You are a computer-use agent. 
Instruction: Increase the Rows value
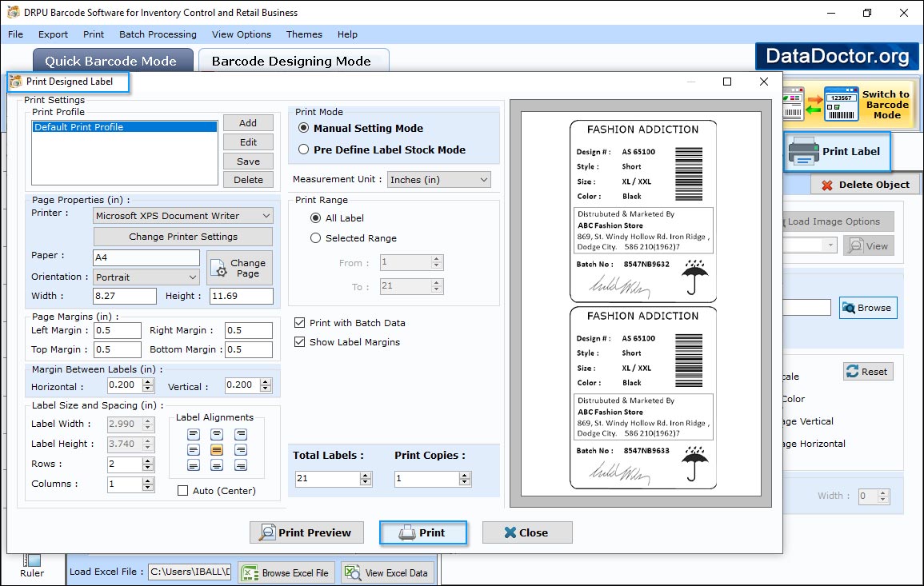point(148,461)
